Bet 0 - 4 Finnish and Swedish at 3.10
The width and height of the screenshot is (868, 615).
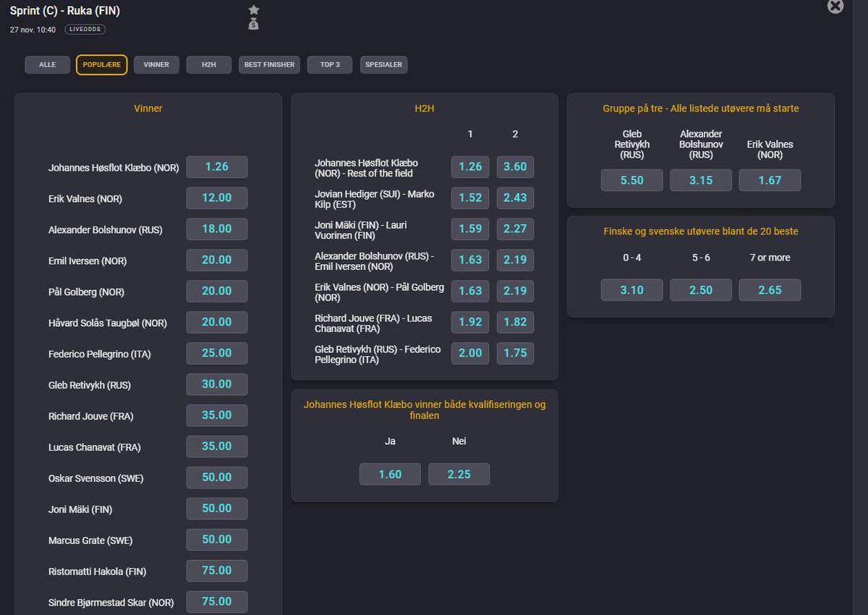coord(632,290)
